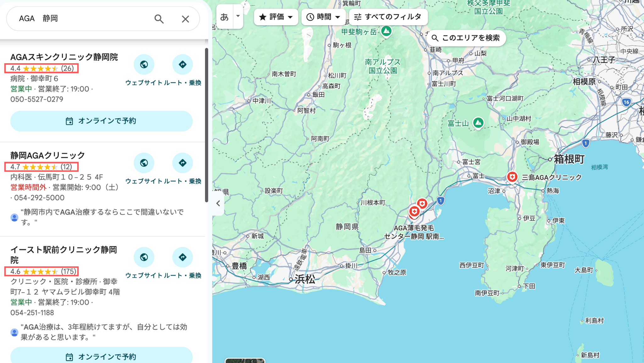Collapse the side panel with the chevron

point(218,203)
